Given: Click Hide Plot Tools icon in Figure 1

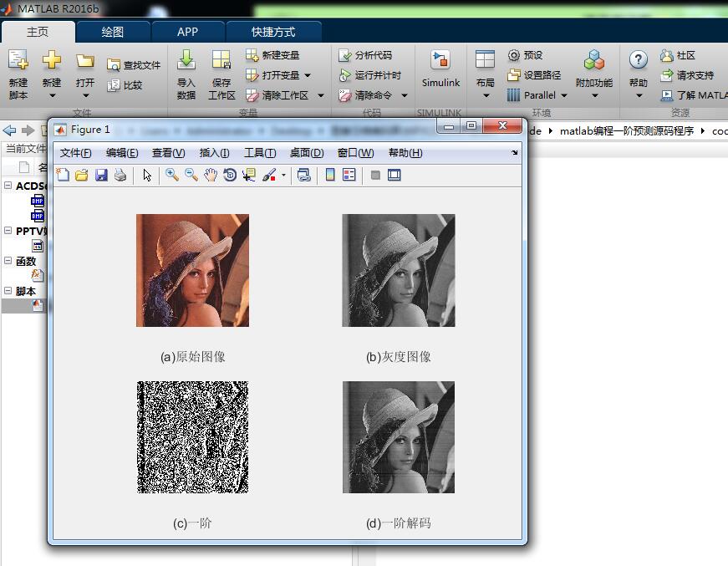Looking at the screenshot, I should pos(375,175).
